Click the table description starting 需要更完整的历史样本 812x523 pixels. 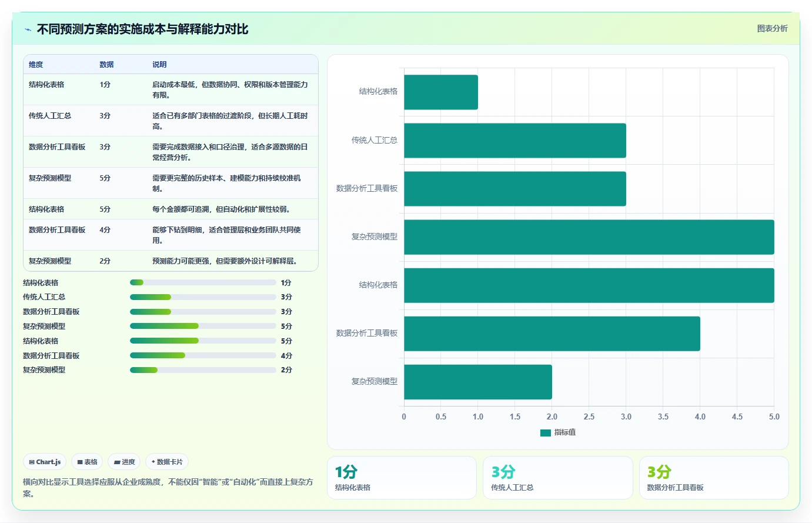(227, 184)
